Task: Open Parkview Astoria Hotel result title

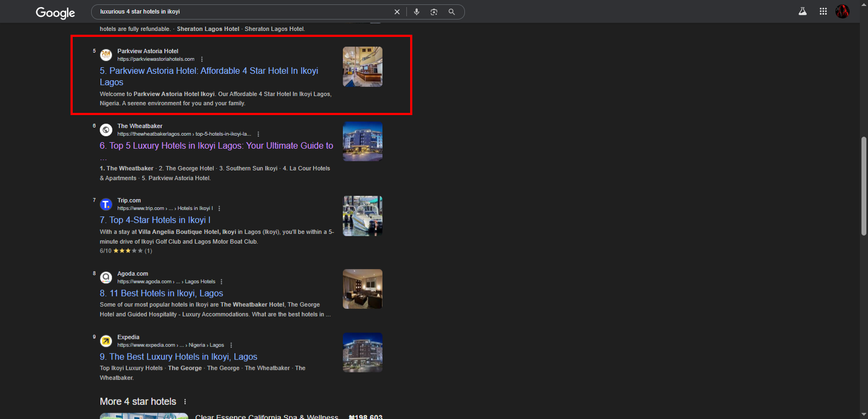Action: coord(209,77)
